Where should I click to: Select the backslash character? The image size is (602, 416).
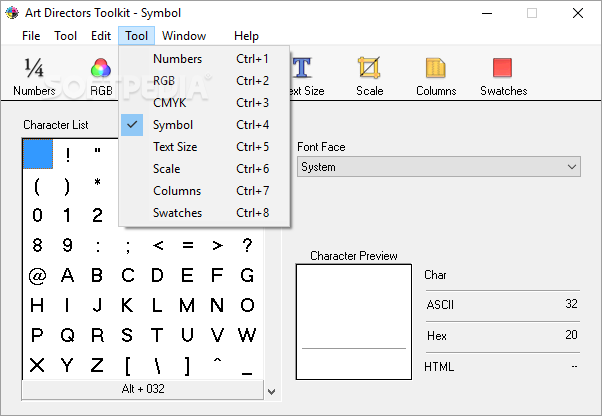[157, 365]
